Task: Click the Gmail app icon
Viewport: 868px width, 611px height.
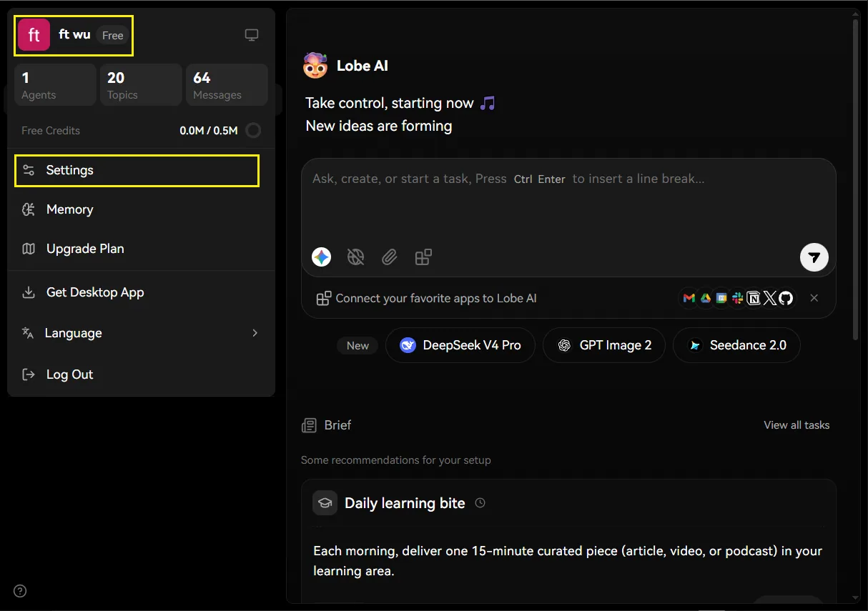Action: [x=689, y=298]
